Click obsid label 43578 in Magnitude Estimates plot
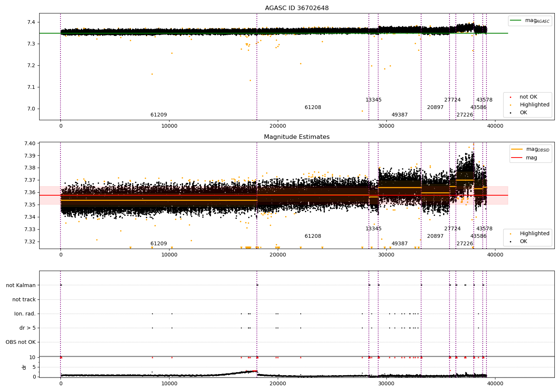Screen dimensions: 560x392 [484, 228]
